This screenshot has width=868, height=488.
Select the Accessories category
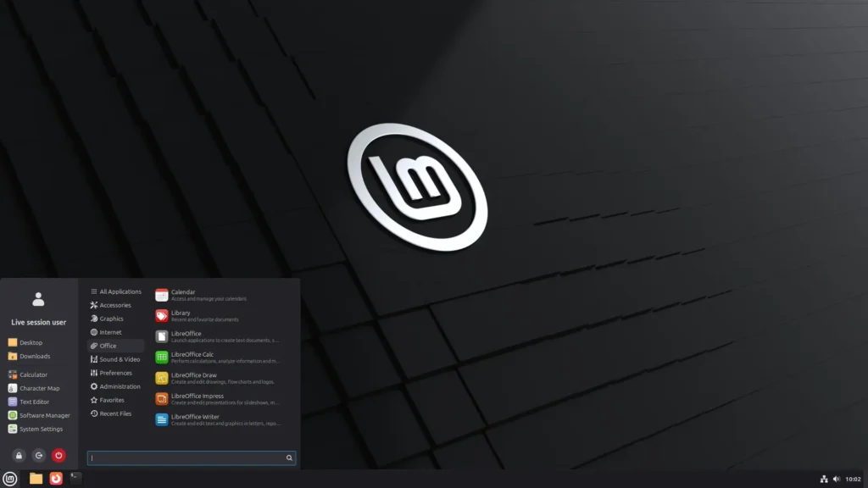(114, 305)
